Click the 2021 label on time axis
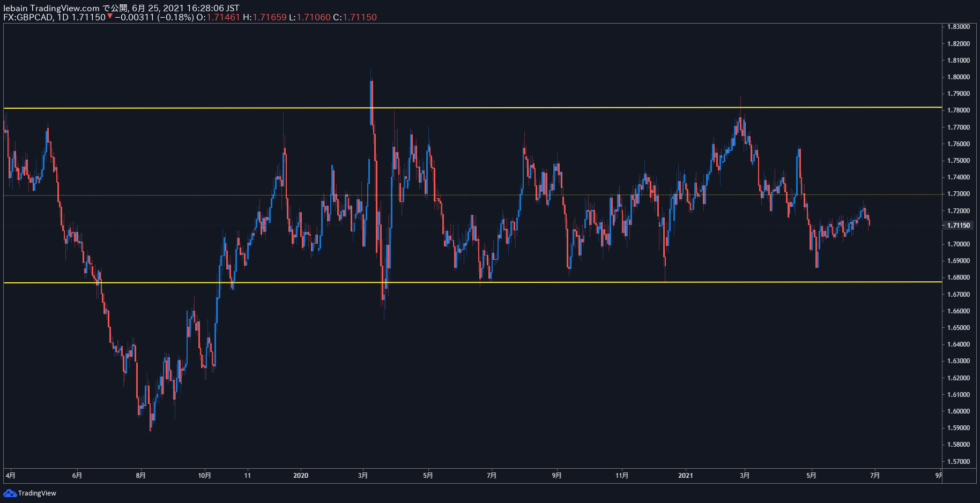980x503 pixels. coord(685,475)
